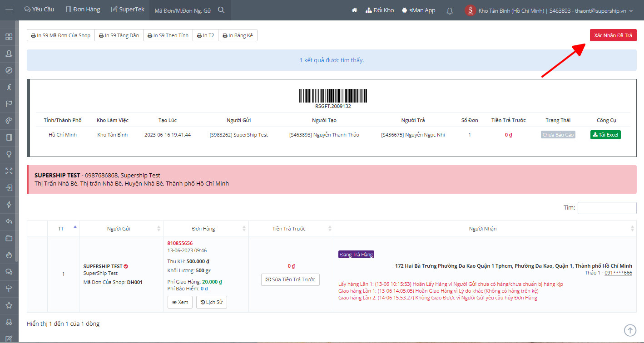Select the sidebar expand-arrows icon

[9, 171]
